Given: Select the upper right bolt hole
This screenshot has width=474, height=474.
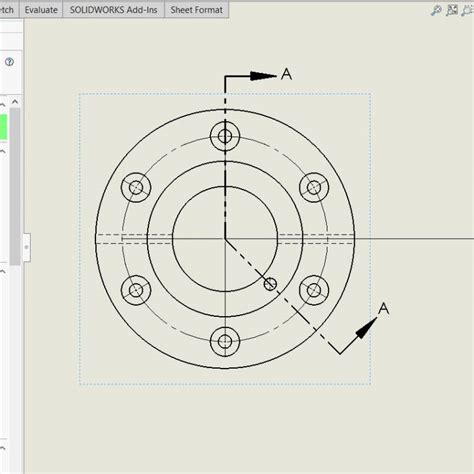Looking at the screenshot, I should point(314,187).
